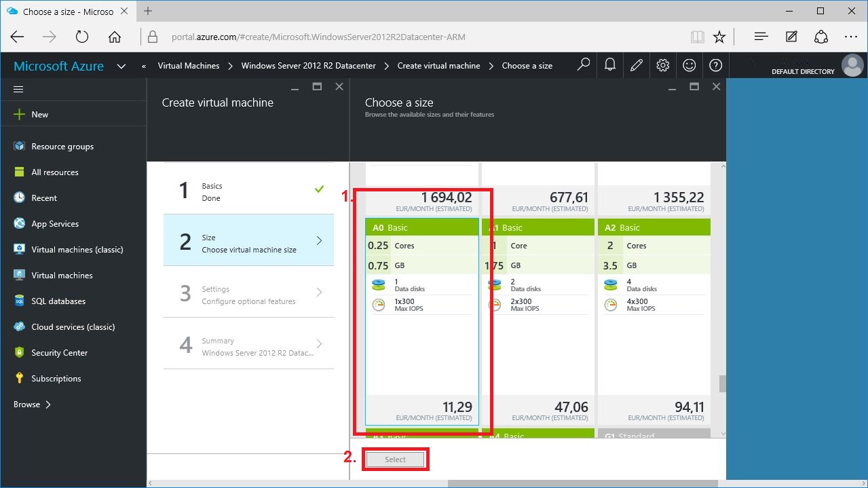Send feedback smiley icon
The height and width of the screenshot is (488, 868).
coord(689,65)
